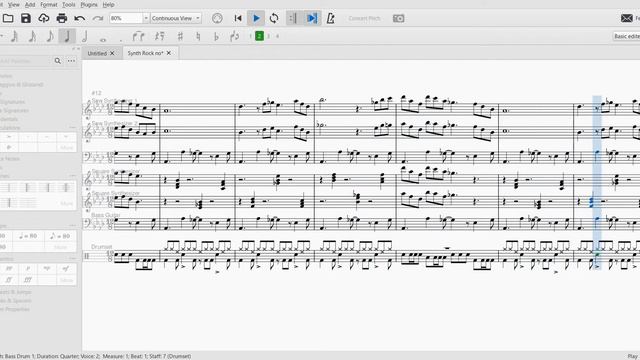The image size is (640, 360).
Task: Click More in the Tempo palette
Action: coord(60,247)
